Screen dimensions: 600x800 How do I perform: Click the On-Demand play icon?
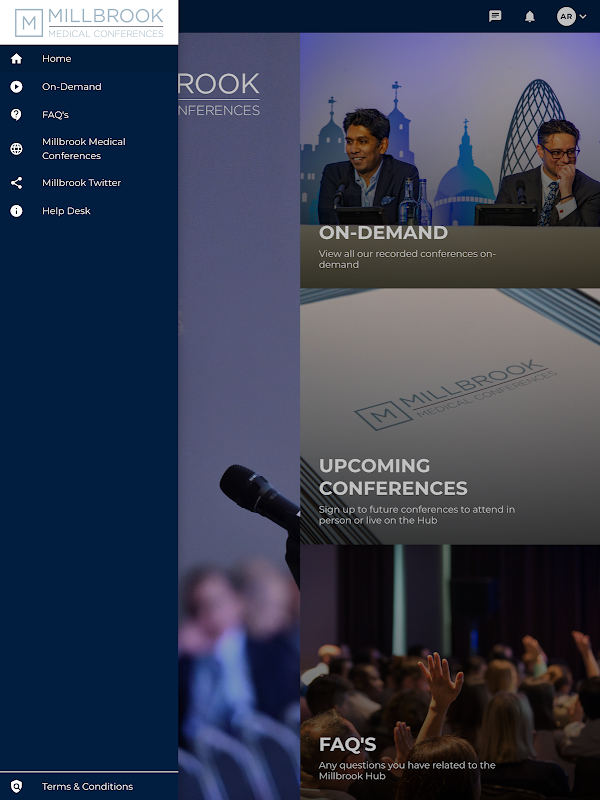click(x=16, y=87)
